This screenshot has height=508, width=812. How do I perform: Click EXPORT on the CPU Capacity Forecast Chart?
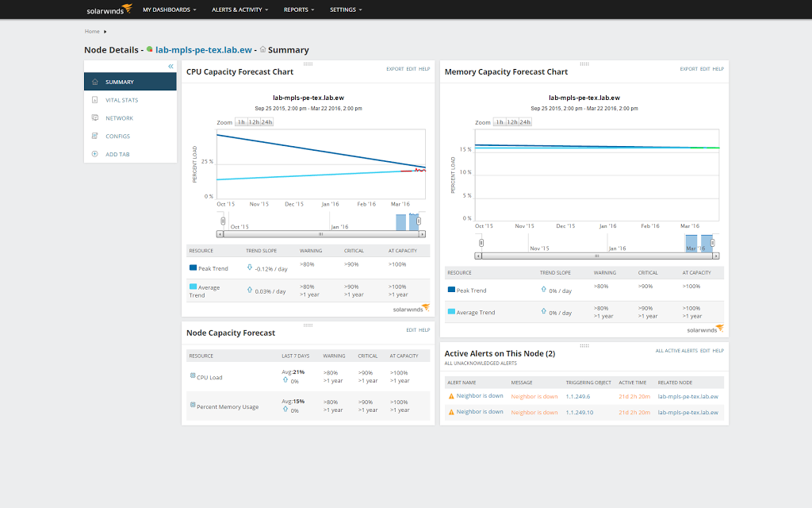[395, 69]
